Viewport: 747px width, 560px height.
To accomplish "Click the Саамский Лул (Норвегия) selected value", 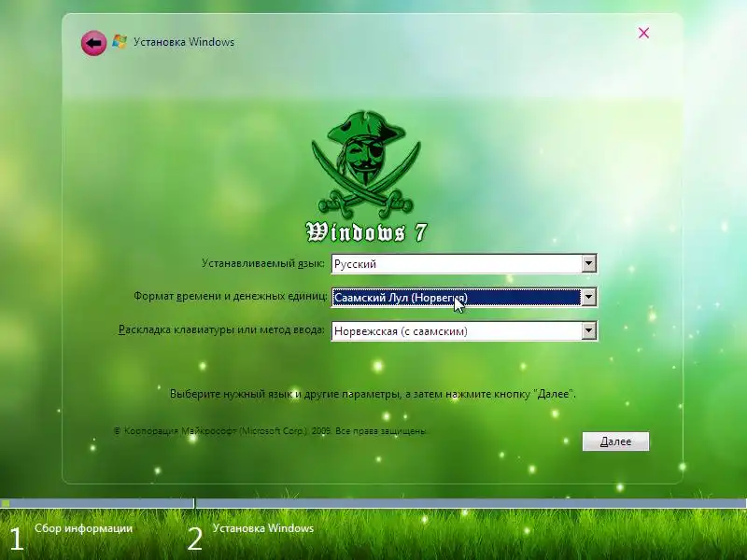I will (457, 298).
